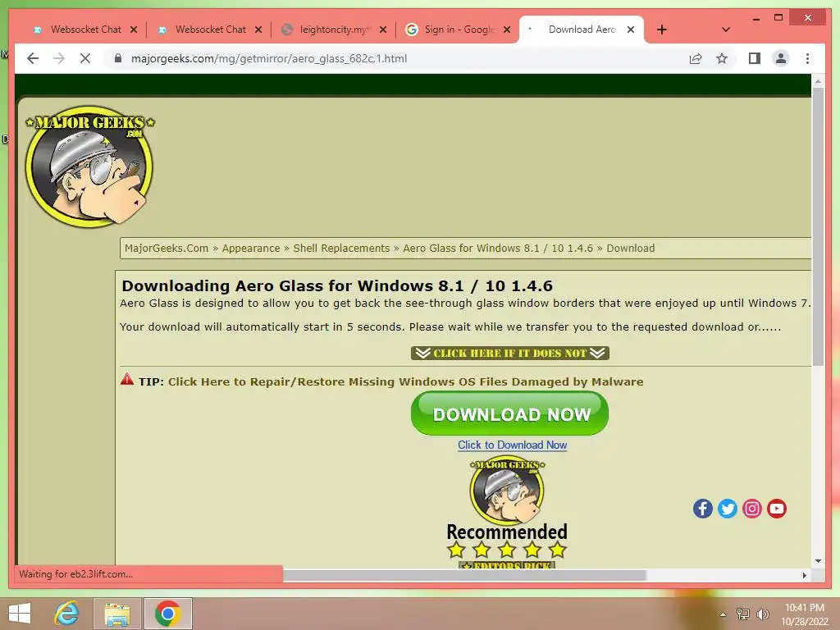
Task: Open the large Major Geeks logo
Action: [90, 166]
